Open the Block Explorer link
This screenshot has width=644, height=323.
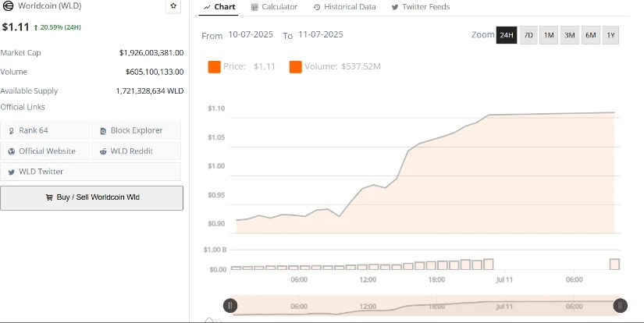(136, 130)
